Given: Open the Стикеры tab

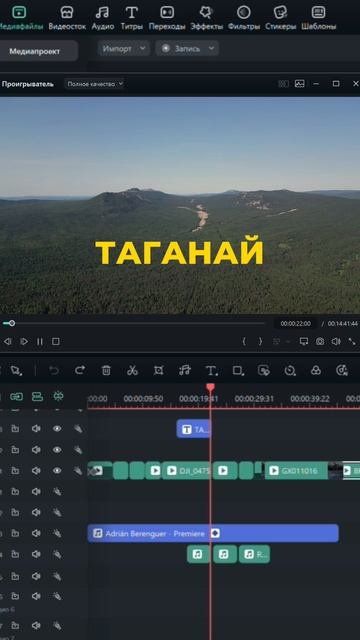Looking at the screenshot, I should [x=280, y=18].
